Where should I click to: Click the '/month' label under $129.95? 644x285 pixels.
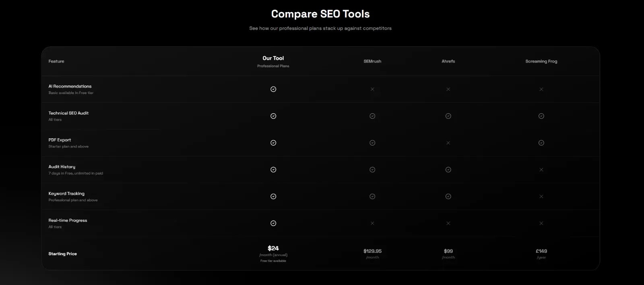[372, 258]
